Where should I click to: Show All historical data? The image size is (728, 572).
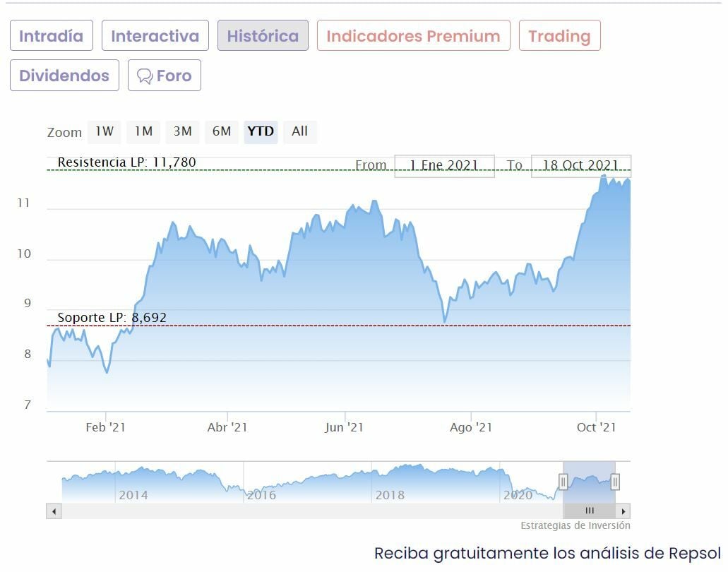click(300, 131)
